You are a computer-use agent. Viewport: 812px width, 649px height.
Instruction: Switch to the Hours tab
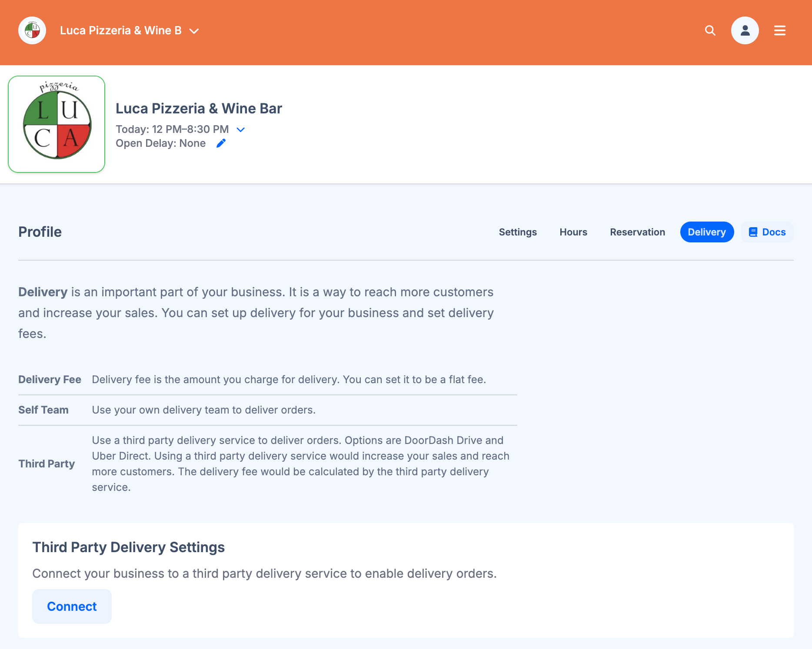(573, 232)
